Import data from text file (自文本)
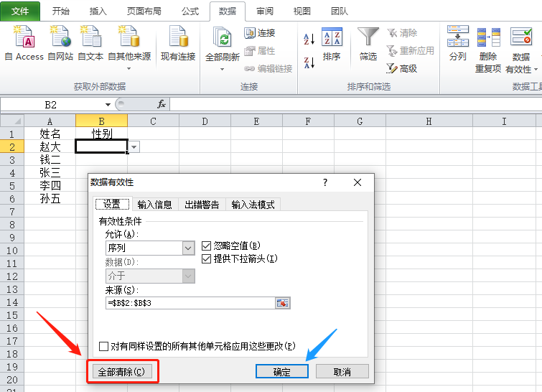Image resolution: width=542 pixels, height=392 pixels. pos(90,43)
